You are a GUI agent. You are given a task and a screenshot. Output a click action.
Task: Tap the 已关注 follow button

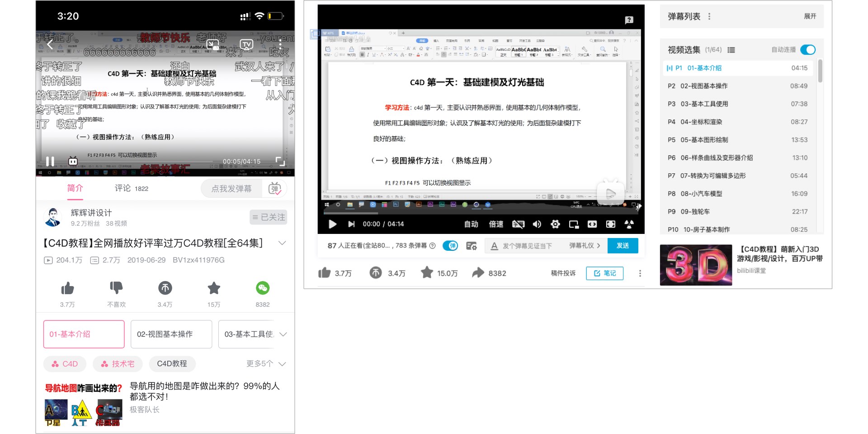click(x=269, y=217)
